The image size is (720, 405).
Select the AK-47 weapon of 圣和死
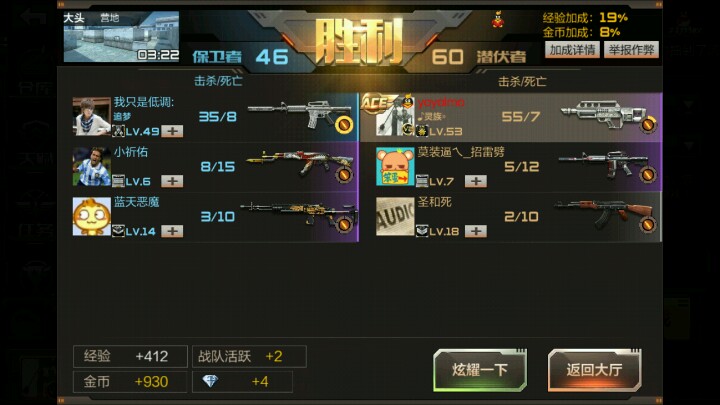[604, 214]
